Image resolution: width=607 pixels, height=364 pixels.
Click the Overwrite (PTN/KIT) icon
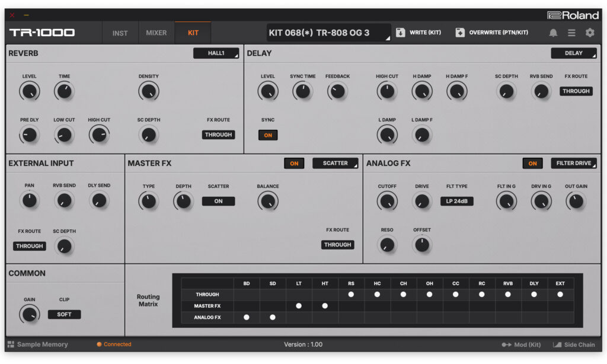coord(460,33)
